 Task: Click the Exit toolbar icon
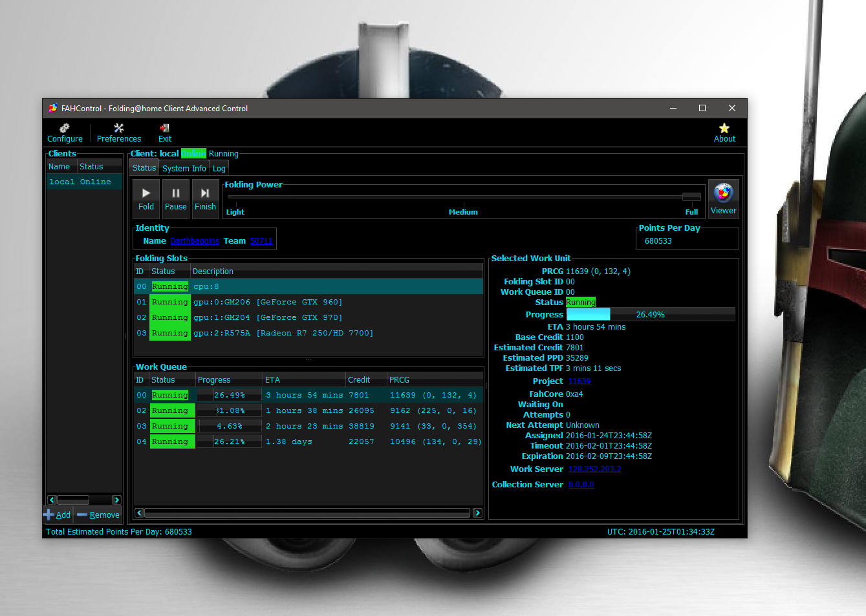click(165, 133)
